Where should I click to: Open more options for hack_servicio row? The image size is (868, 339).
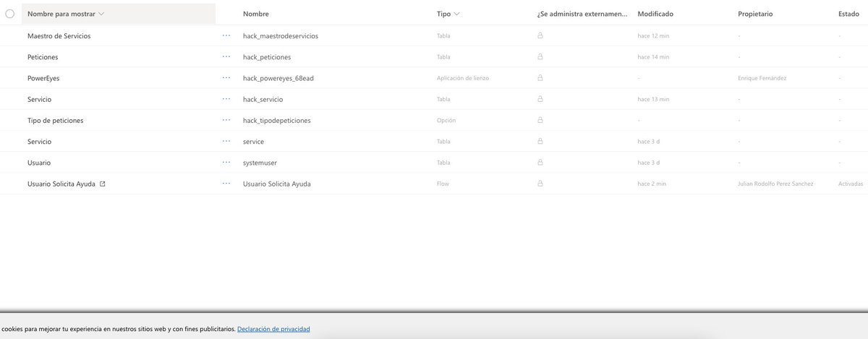pyautogui.click(x=226, y=99)
